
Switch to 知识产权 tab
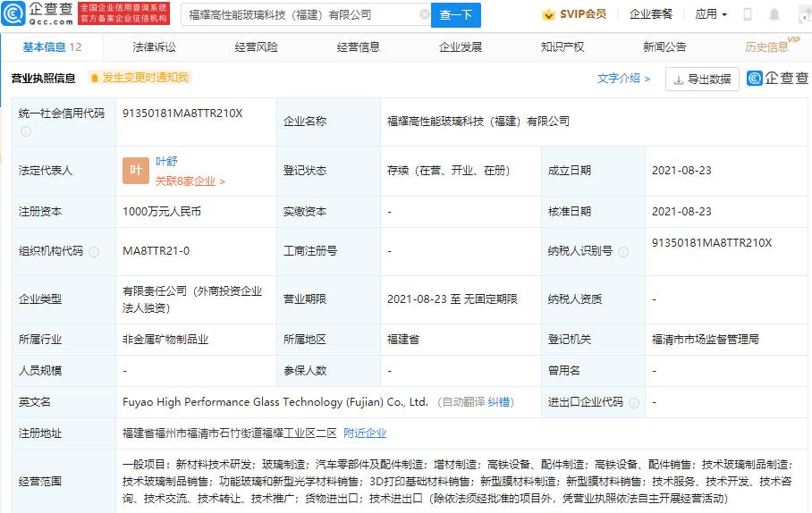click(x=562, y=47)
